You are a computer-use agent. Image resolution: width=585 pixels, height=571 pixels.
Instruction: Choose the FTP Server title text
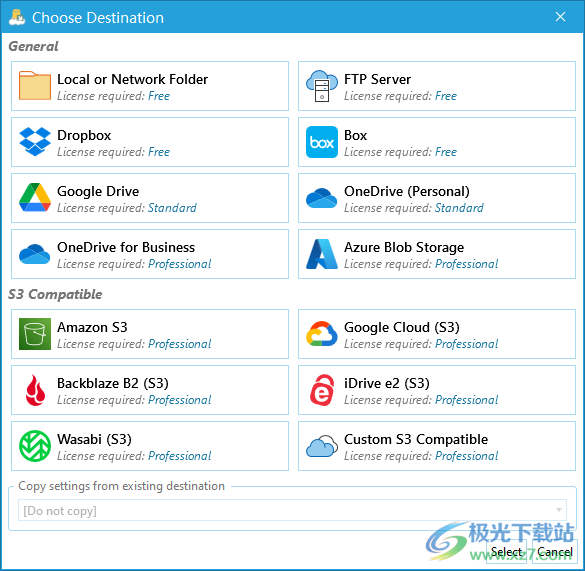point(377,79)
